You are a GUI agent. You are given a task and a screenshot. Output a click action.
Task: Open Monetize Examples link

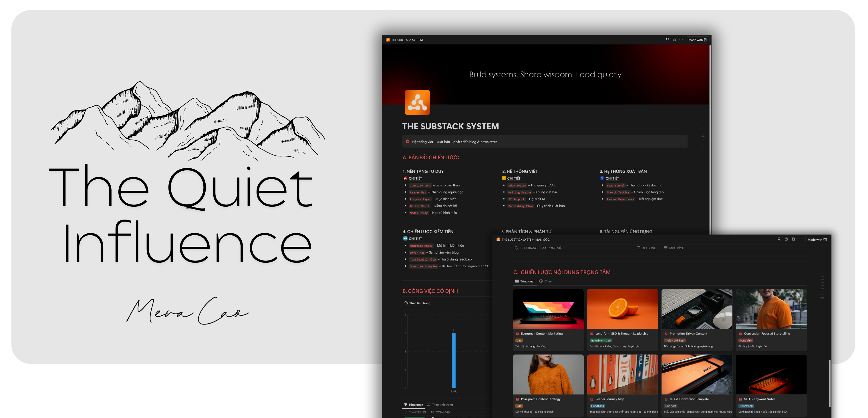pyautogui.click(x=424, y=266)
